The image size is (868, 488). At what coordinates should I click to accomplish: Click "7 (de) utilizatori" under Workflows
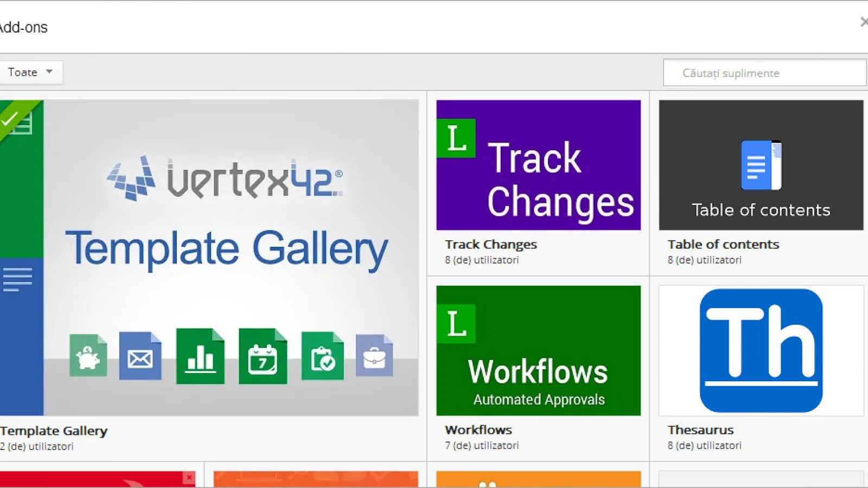pyautogui.click(x=482, y=446)
